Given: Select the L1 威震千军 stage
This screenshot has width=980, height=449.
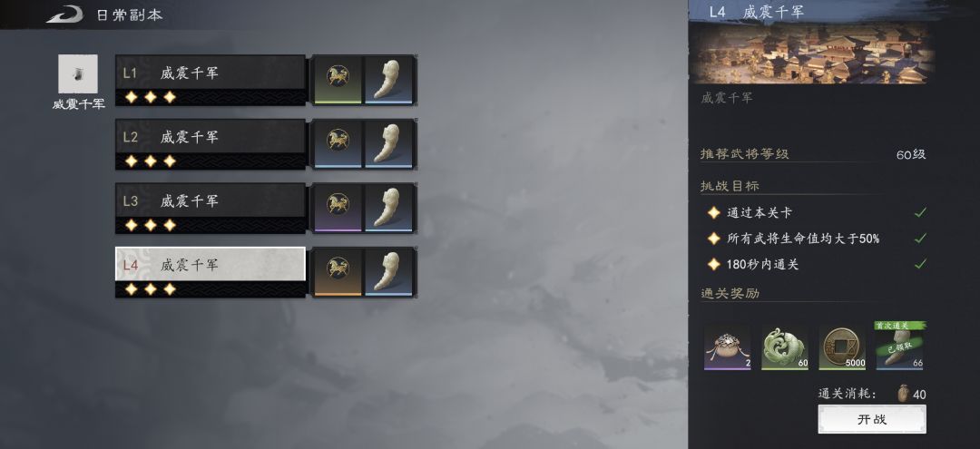Looking at the screenshot, I should click(211, 80).
